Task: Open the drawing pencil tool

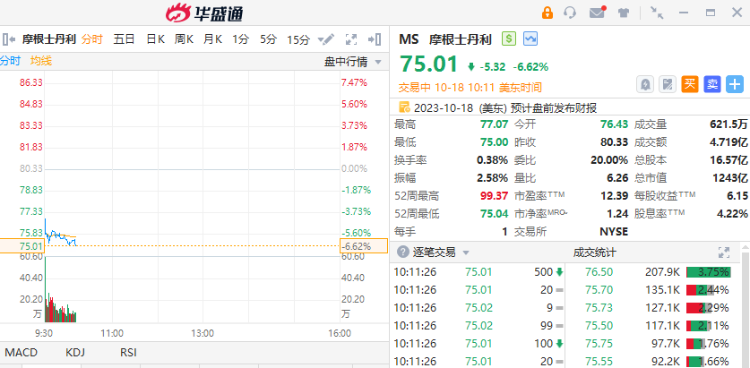Action: [x=326, y=39]
